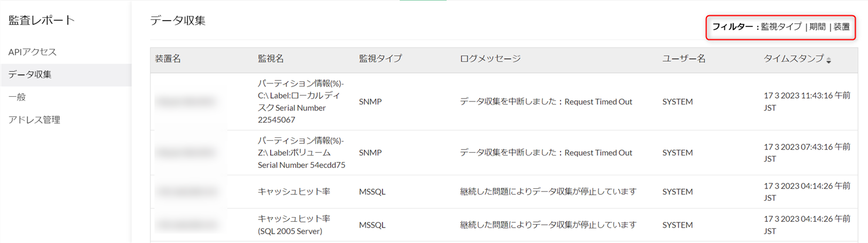Click the 監視名 column header

pyautogui.click(x=271, y=59)
